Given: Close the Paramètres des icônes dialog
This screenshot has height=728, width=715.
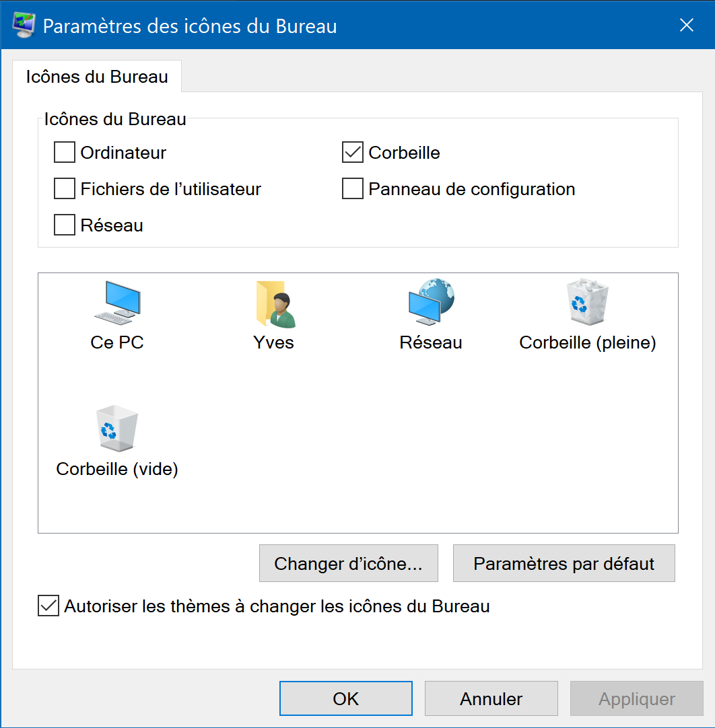Looking at the screenshot, I should pyautogui.click(x=686, y=26).
